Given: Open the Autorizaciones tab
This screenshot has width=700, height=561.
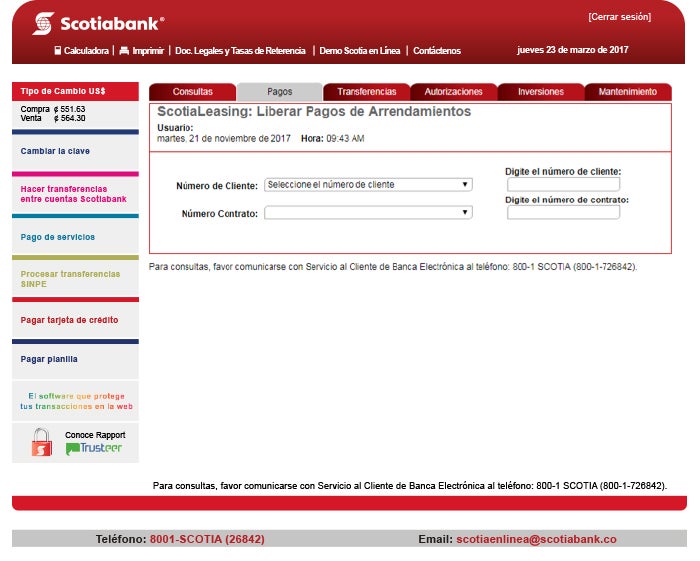Looking at the screenshot, I should pos(453,92).
